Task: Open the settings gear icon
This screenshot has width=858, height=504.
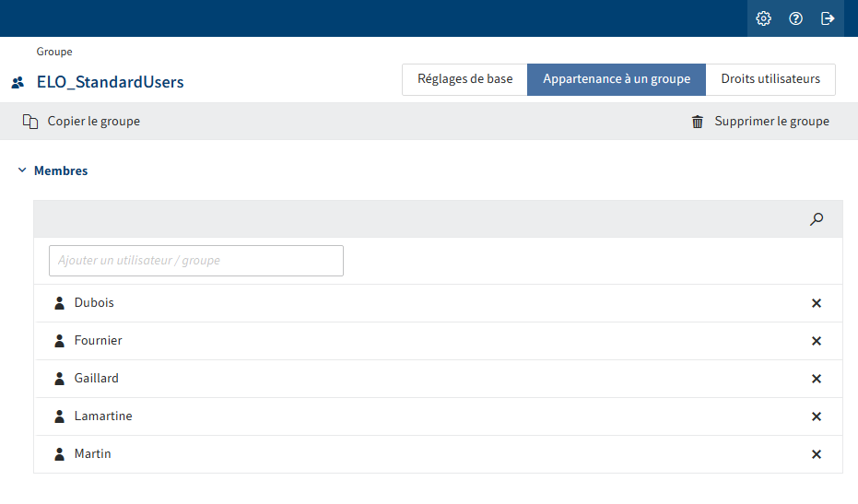Action: 763,18
